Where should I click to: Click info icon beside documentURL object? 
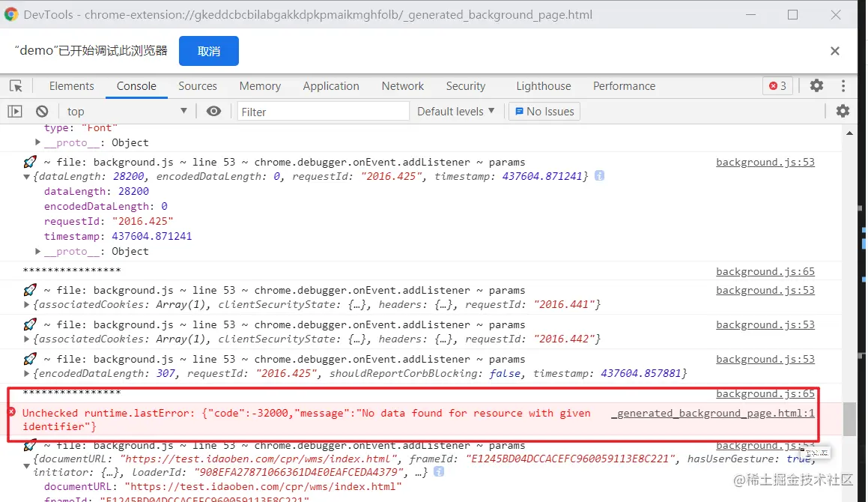[x=439, y=471]
